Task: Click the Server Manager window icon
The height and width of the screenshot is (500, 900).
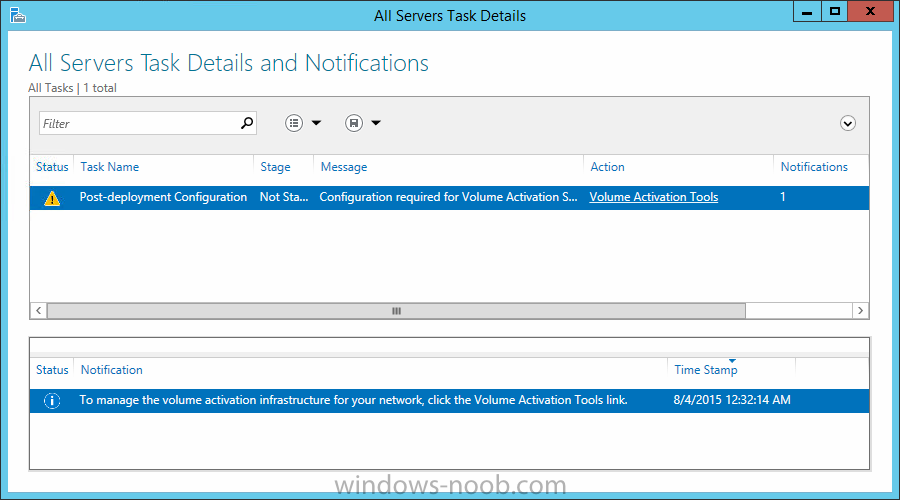Action: click(18, 15)
